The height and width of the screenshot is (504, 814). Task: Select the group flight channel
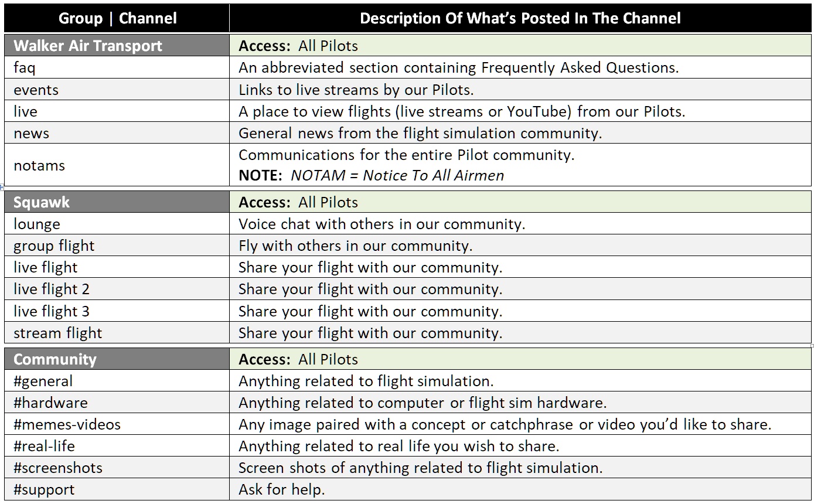(117, 246)
